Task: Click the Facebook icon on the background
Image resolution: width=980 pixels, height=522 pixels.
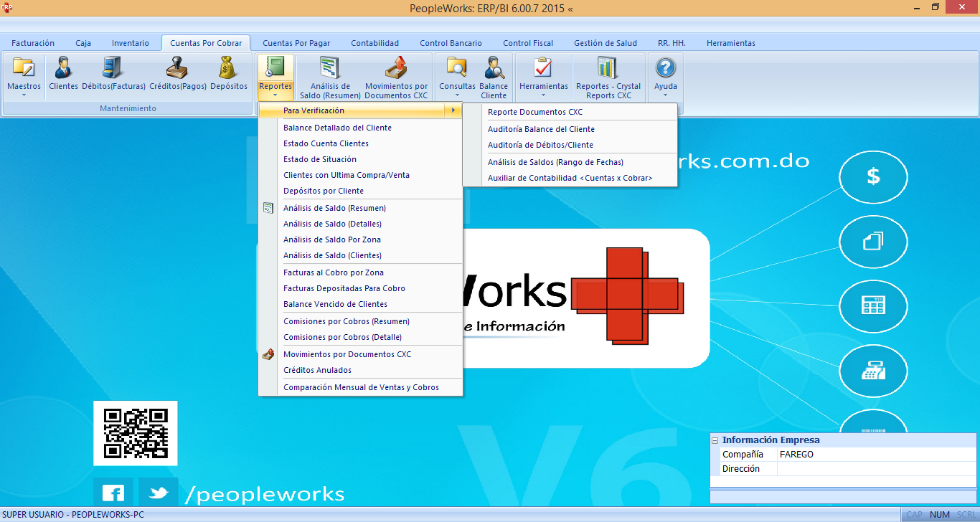Action: (x=113, y=493)
